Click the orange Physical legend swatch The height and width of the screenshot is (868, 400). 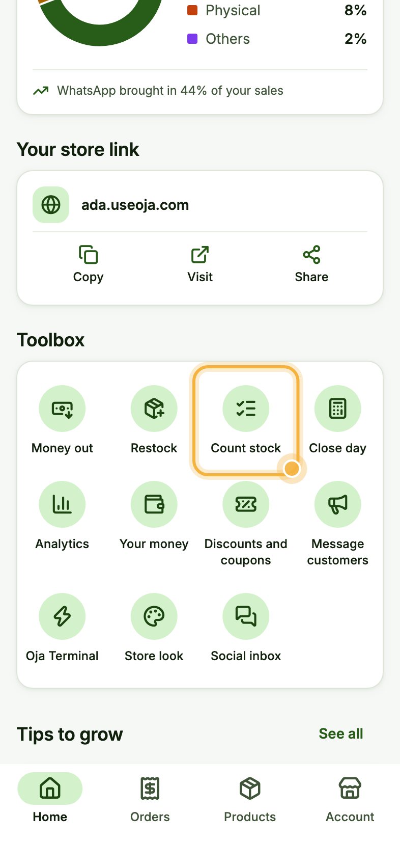click(x=192, y=10)
